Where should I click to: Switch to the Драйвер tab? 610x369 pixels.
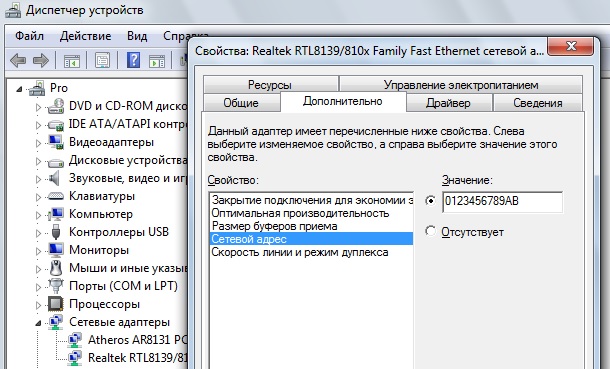point(448,103)
